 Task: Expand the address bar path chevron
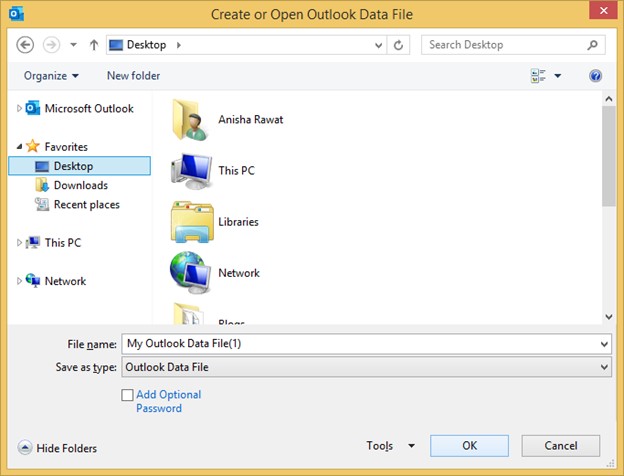click(179, 45)
